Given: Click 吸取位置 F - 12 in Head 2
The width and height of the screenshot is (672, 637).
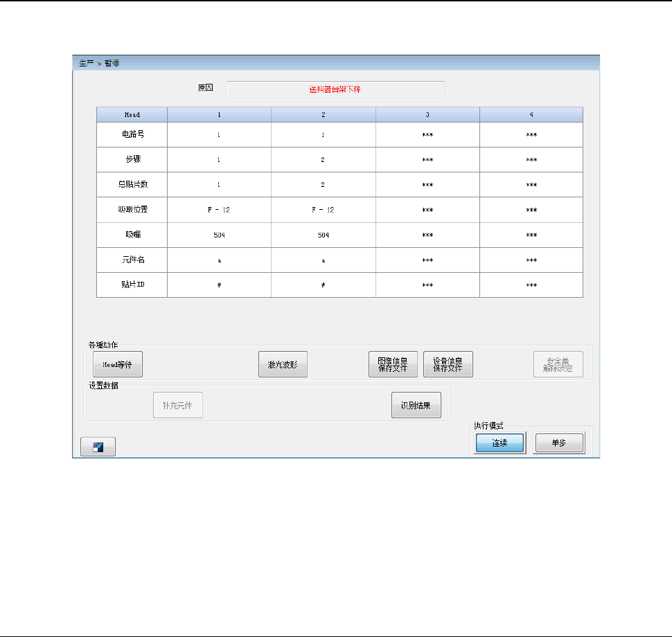Looking at the screenshot, I should 323,210.
